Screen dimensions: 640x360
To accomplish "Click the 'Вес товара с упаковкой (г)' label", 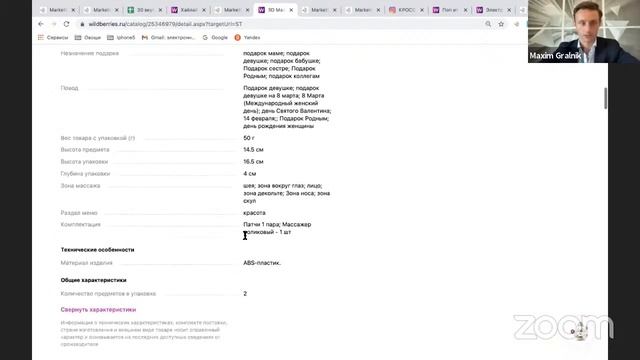I will coord(98,138).
